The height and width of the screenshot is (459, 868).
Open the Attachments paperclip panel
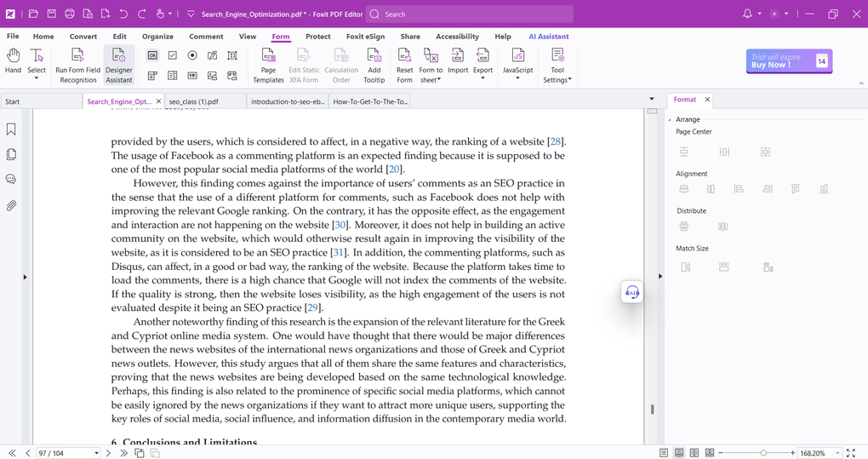coord(11,206)
